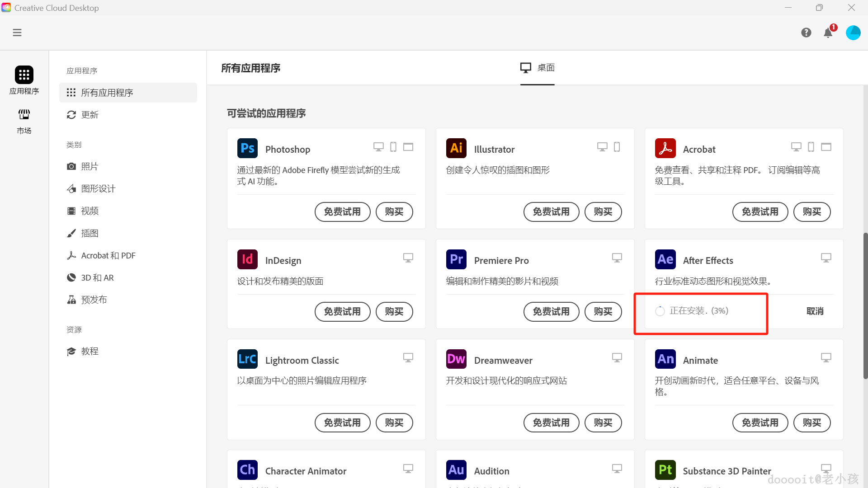The image size is (868, 488).
Task: Select the Acrobat app icon
Action: click(665, 148)
